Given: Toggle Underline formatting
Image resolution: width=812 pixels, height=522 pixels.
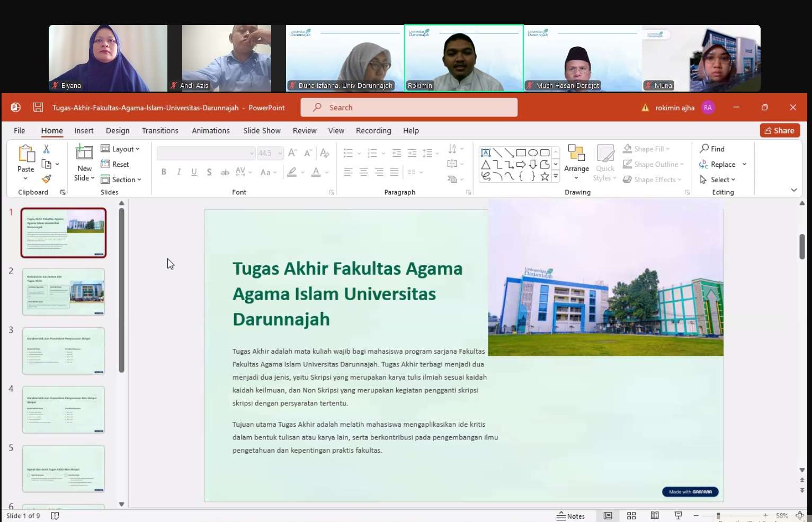Looking at the screenshot, I should [194, 172].
